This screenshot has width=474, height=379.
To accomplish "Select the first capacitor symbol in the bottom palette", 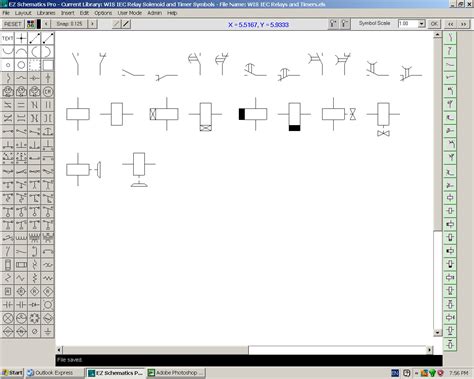I will pos(8,305).
